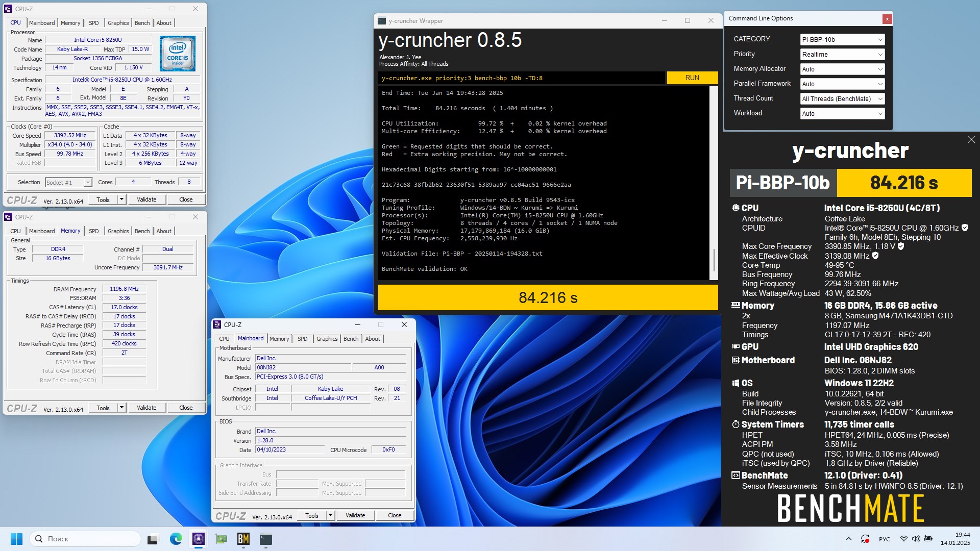Image resolution: width=980 pixels, height=551 pixels.
Task: Click Validate in top CPU-Z window
Action: [146, 199]
